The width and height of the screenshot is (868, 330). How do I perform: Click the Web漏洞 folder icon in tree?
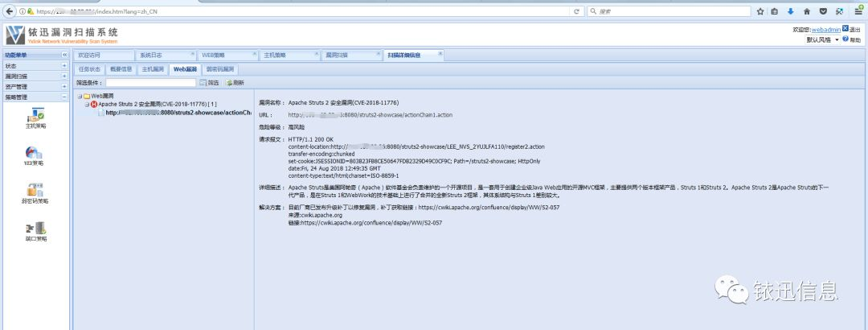point(87,96)
